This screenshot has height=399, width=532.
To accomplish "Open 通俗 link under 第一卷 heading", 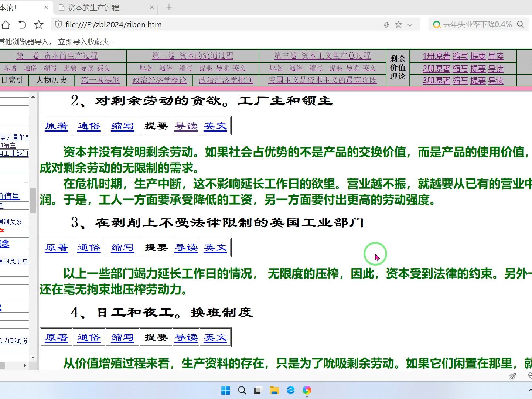I will click(30, 68).
